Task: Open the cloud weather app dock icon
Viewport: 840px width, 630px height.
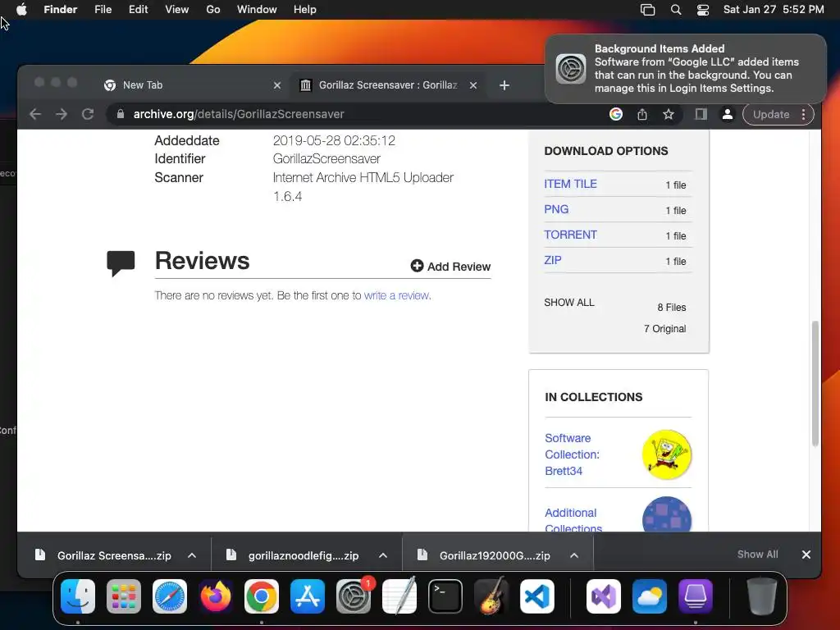Action: coord(650,596)
